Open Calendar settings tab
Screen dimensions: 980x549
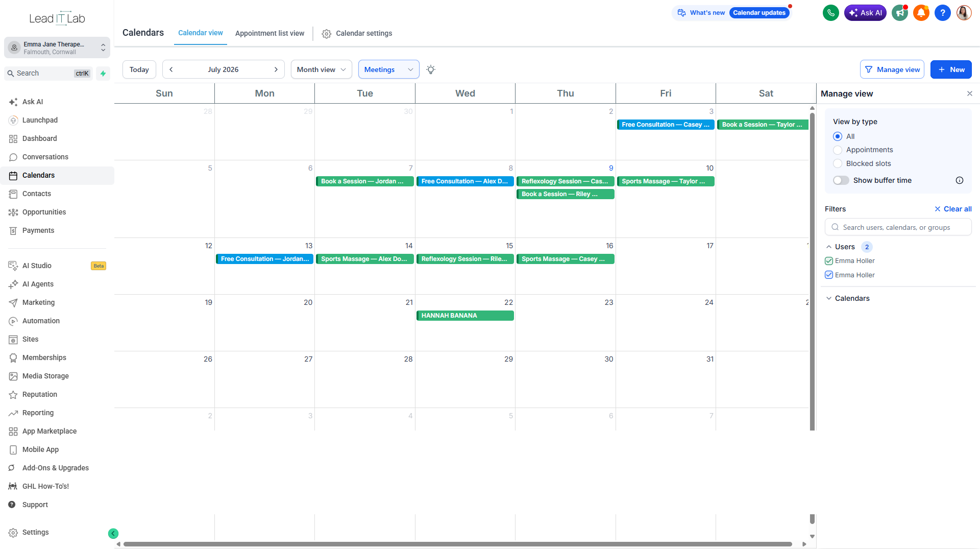pos(357,33)
